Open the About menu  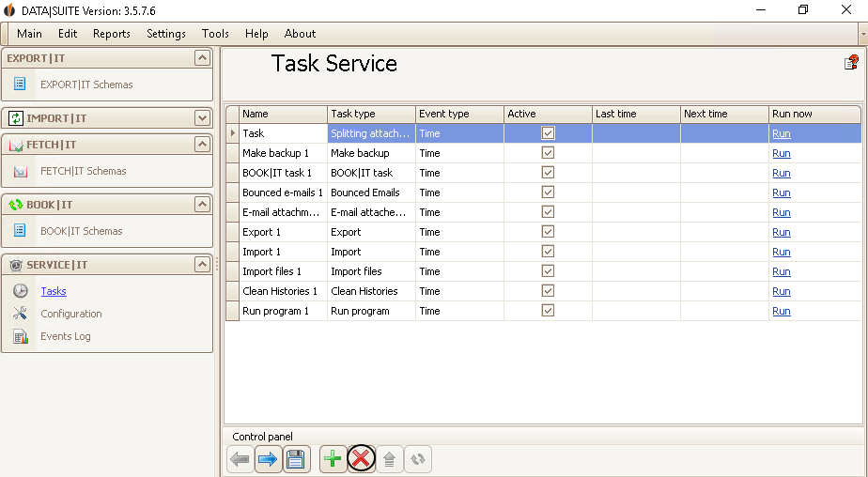point(300,34)
